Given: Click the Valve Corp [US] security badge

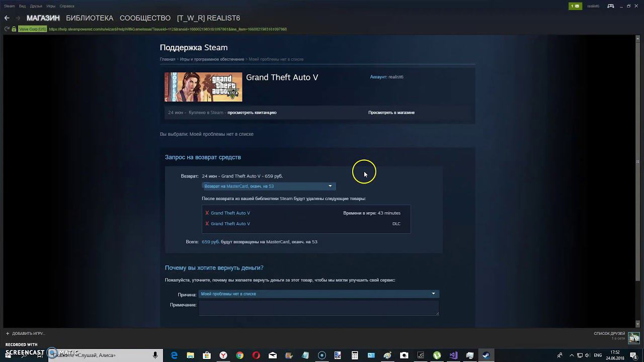Looking at the screenshot, I should [x=32, y=29].
